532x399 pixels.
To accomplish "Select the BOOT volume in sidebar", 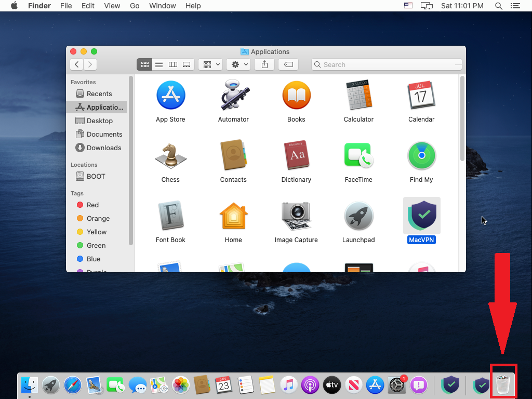I will (x=96, y=177).
